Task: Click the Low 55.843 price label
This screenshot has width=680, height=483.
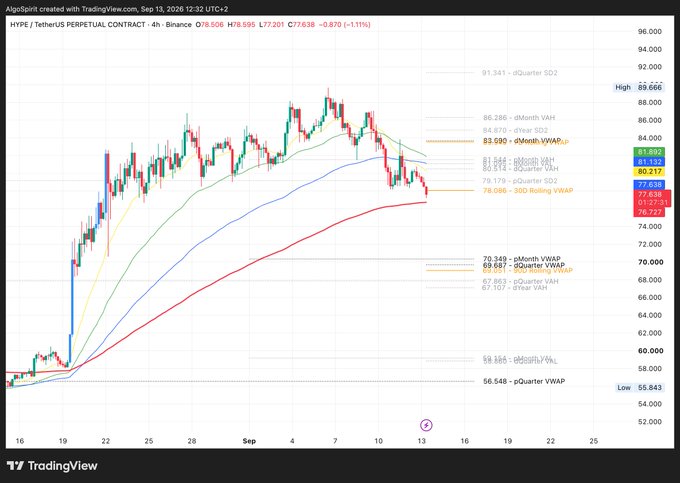Action: pos(640,387)
